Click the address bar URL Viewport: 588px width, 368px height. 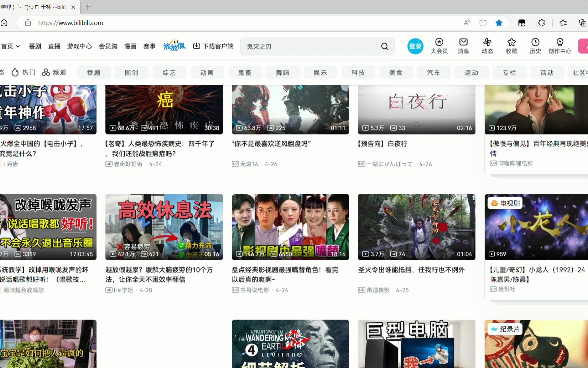point(71,23)
